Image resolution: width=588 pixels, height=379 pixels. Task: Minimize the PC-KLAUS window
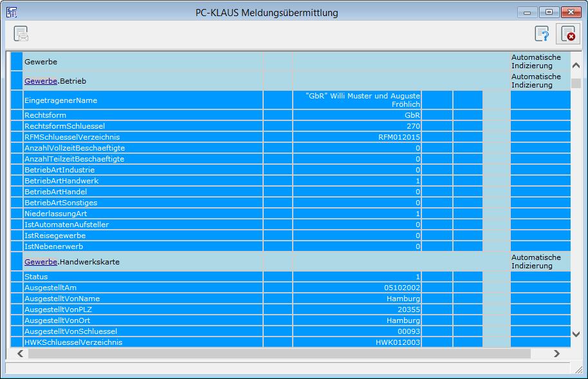click(x=528, y=12)
